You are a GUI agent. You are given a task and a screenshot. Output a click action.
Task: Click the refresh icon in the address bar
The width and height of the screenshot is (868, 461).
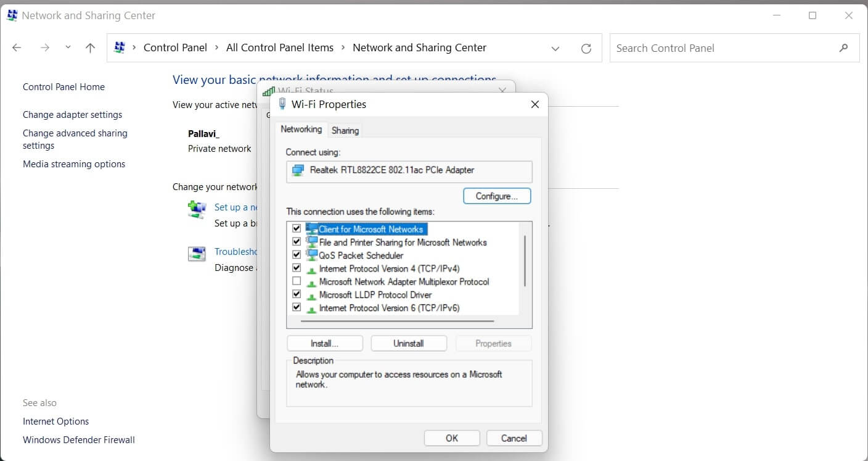pos(586,48)
